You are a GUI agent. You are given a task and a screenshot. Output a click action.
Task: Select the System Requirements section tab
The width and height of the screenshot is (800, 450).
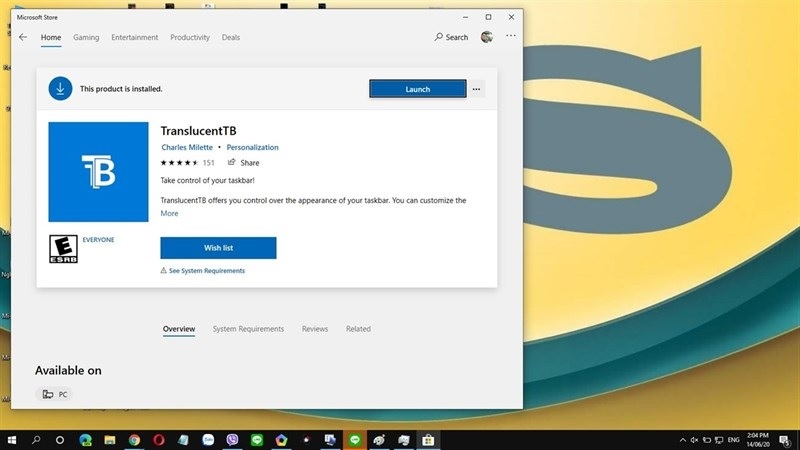[x=248, y=329]
